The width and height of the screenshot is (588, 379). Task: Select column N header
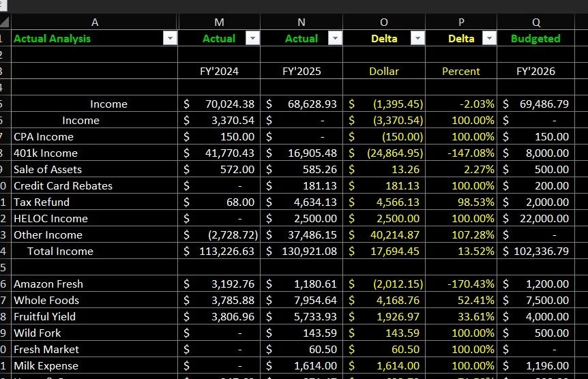point(302,22)
